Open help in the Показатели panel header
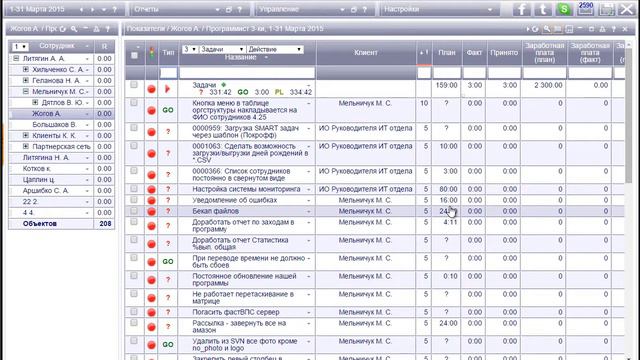 pos(613,29)
